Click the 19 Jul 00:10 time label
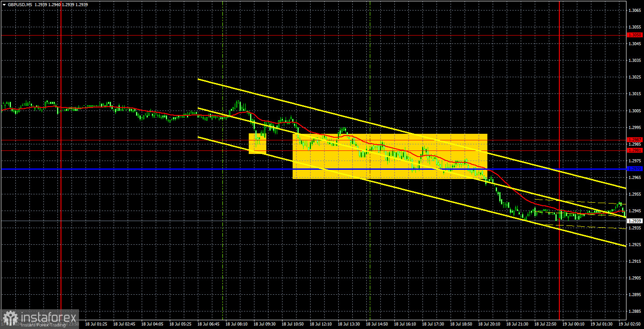This screenshot has width=644, height=329. tap(573, 324)
